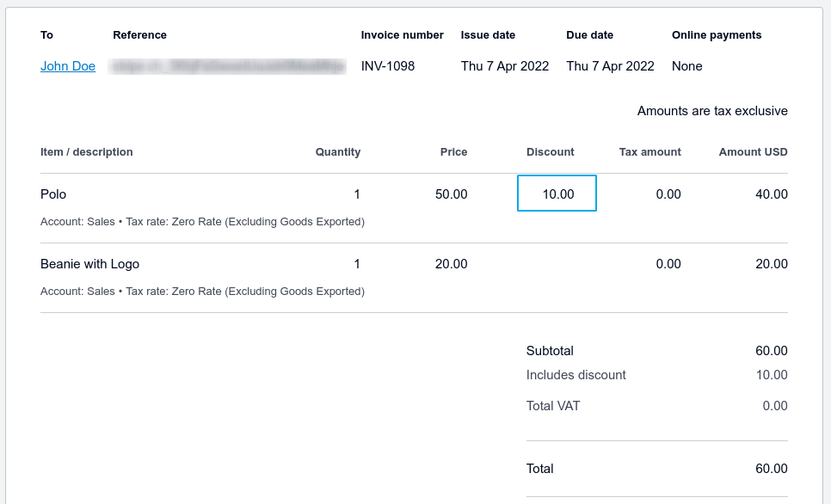Image resolution: width=831 pixels, height=504 pixels.
Task: Click the Total row label
Action: tap(540, 469)
